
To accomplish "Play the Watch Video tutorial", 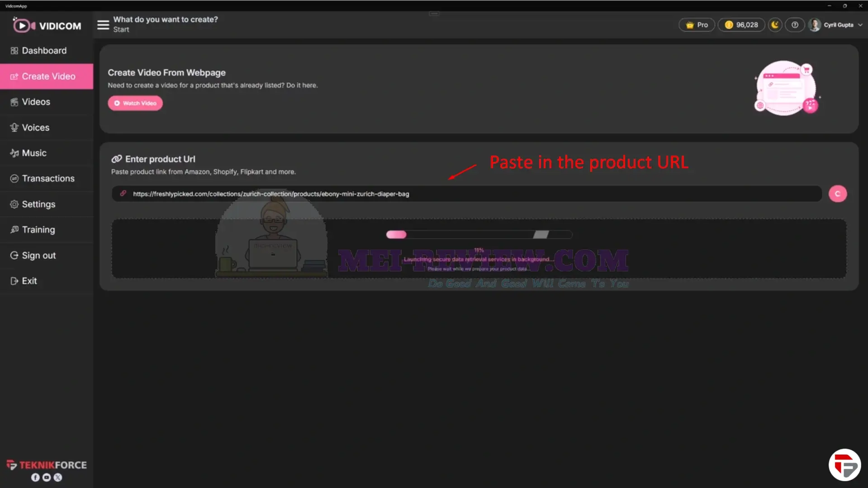I will [x=135, y=103].
